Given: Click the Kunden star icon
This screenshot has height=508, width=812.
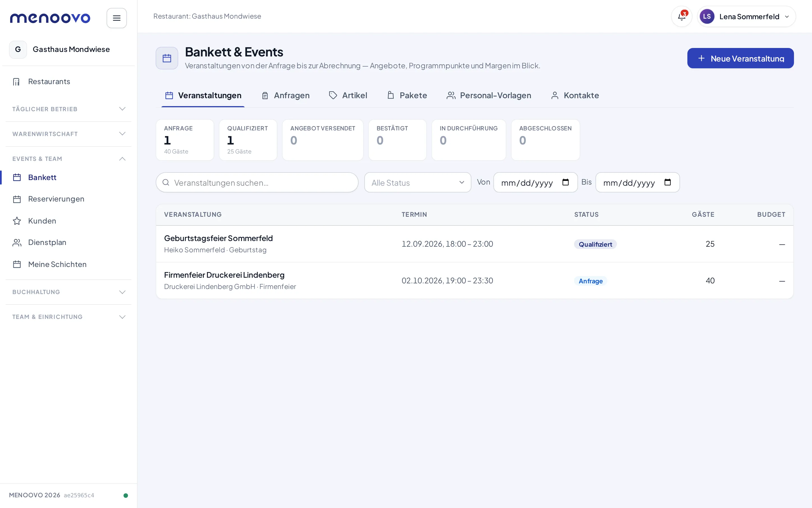Looking at the screenshot, I should (x=17, y=221).
